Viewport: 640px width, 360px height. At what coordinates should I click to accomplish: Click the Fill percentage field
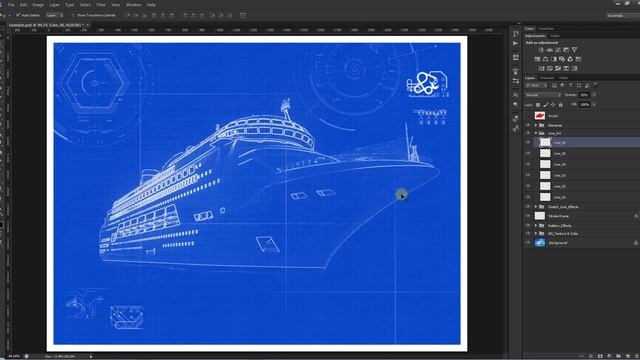click(584, 105)
